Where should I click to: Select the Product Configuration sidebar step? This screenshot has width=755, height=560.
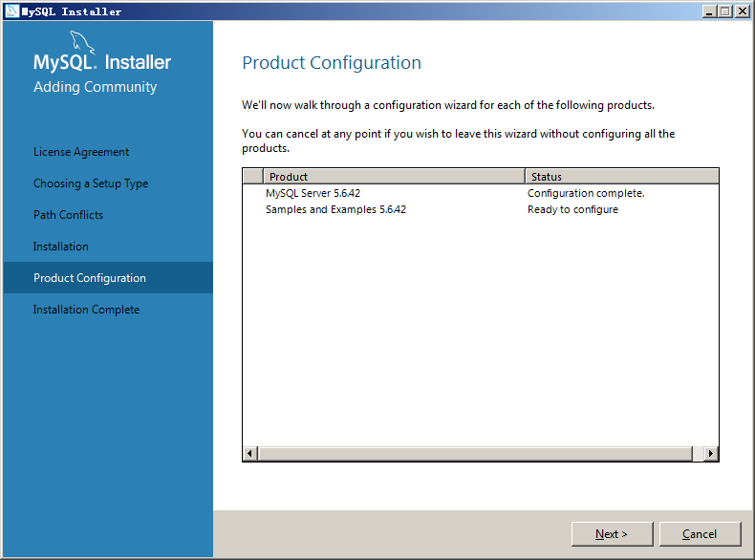point(108,278)
